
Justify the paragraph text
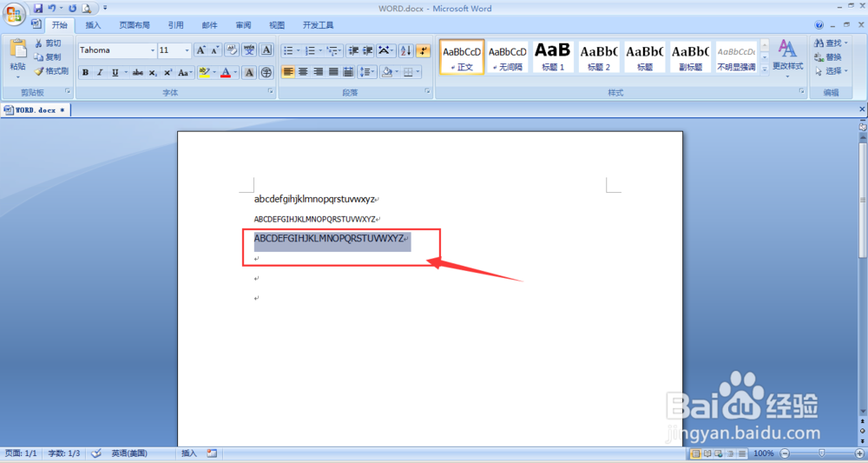click(x=332, y=72)
